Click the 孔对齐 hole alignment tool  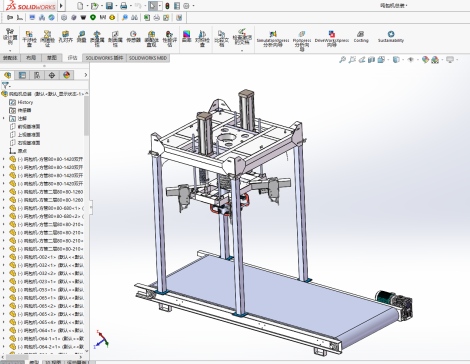coord(65,37)
